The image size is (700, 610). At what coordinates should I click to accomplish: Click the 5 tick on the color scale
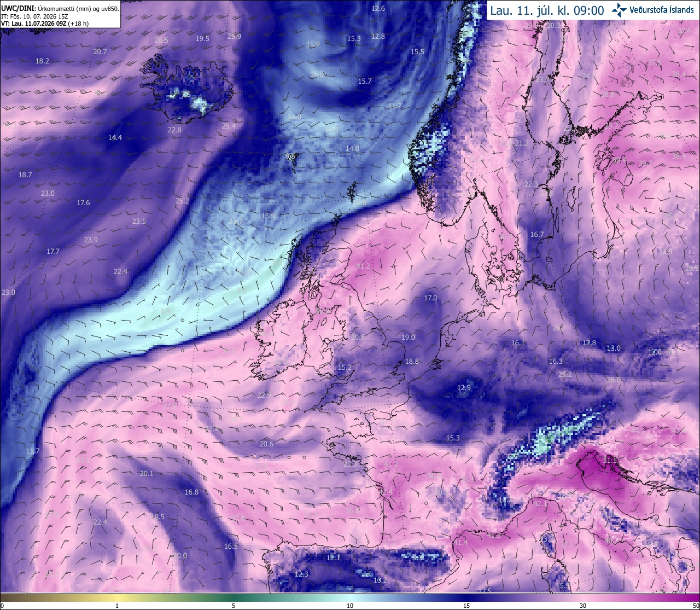point(234,606)
